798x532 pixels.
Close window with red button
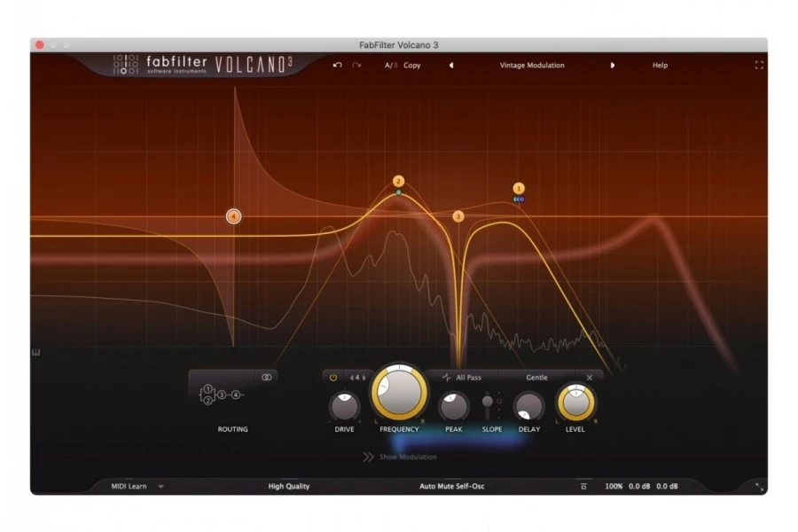(x=40, y=45)
